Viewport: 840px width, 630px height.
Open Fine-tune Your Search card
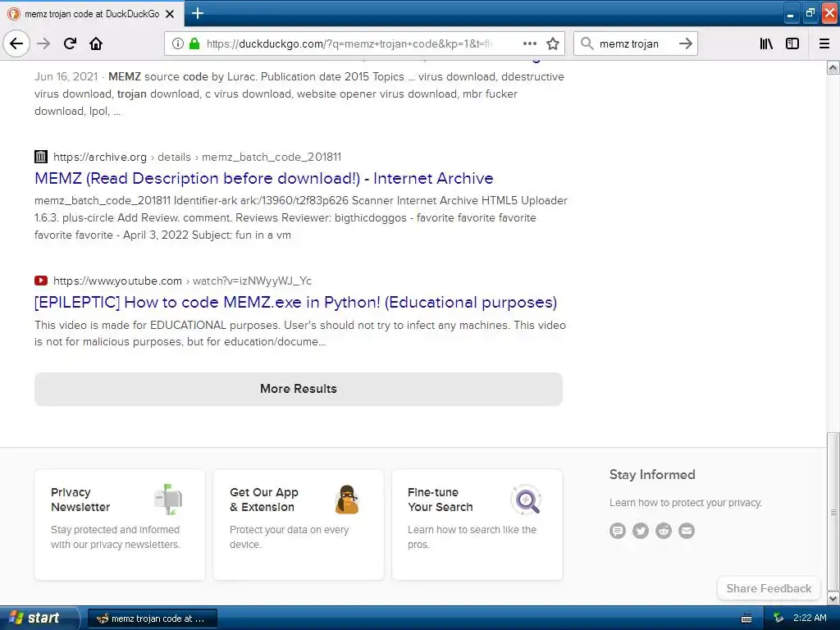(x=477, y=524)
